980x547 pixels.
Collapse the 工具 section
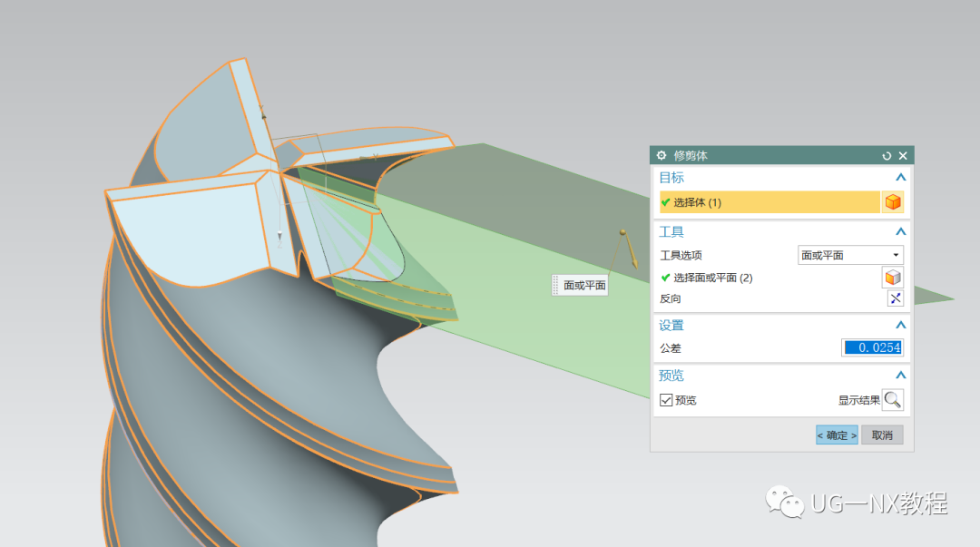tap(901, 232)
